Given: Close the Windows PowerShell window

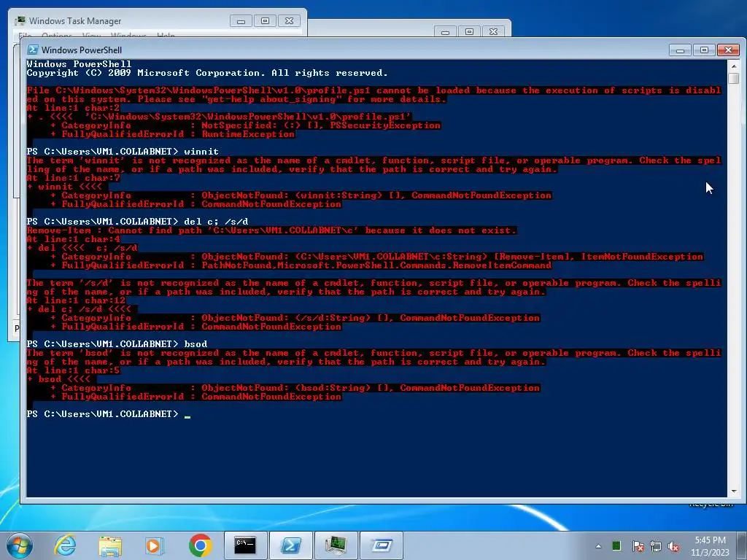Looking at the screenshot, I should [728, 50].
